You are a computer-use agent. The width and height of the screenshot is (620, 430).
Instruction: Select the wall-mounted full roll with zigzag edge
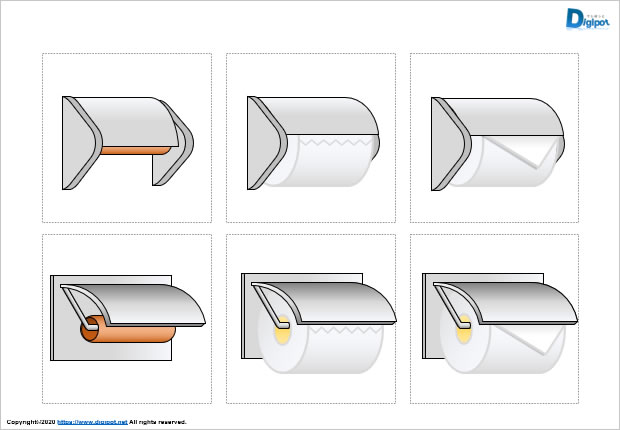[x=319, y=323]
